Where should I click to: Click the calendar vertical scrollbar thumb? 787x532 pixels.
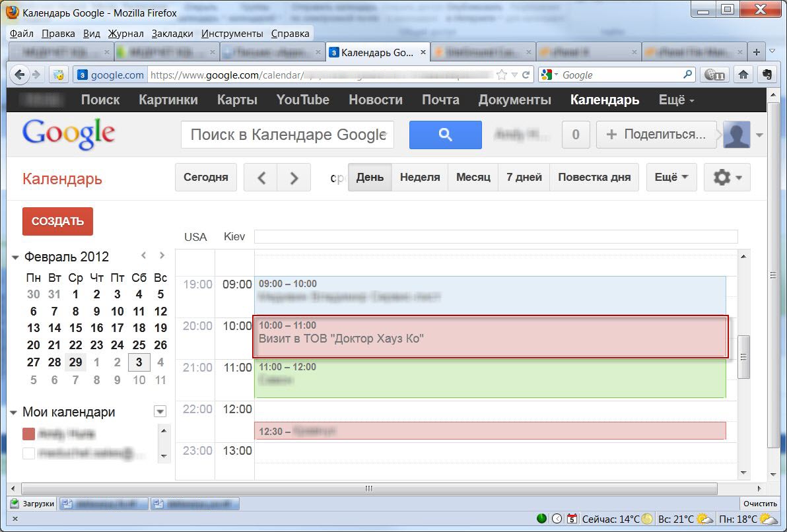point(743,357)
